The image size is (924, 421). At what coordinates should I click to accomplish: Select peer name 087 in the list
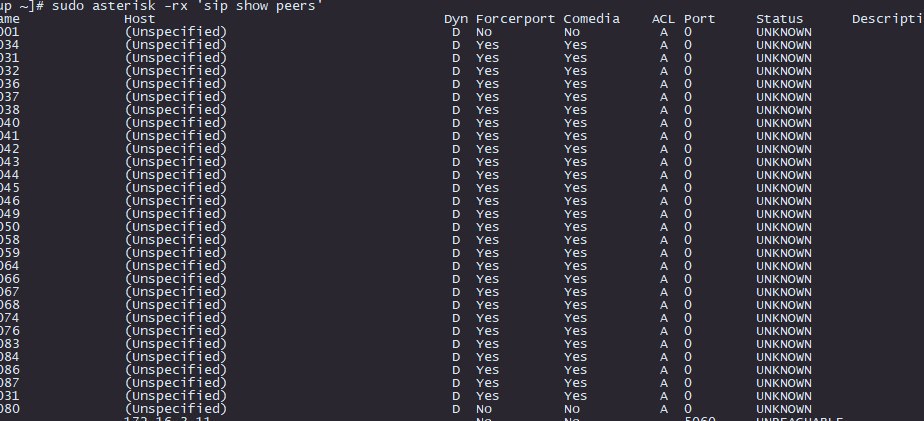pyautogui.click(x=9, y=383)
